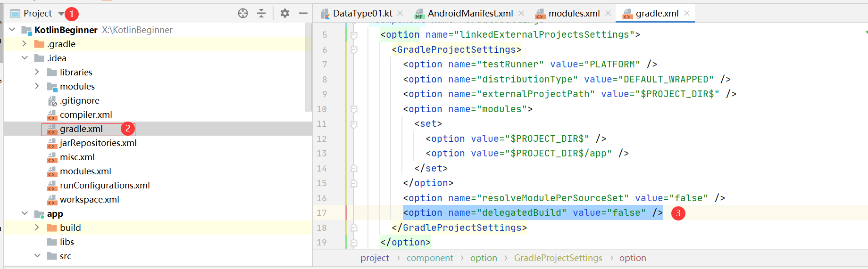Click the .idea folder icon
The image size is (868, 269).
(39, 58)
